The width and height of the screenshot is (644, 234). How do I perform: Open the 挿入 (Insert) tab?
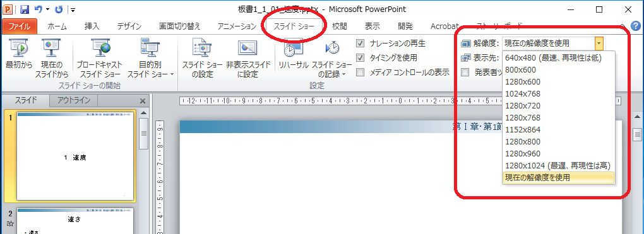[92, 26]
